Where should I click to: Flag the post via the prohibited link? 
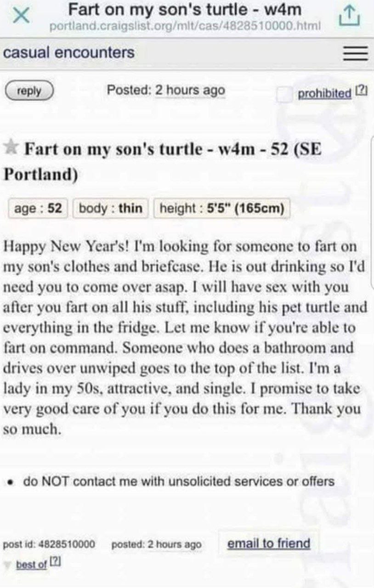[324, 94]
